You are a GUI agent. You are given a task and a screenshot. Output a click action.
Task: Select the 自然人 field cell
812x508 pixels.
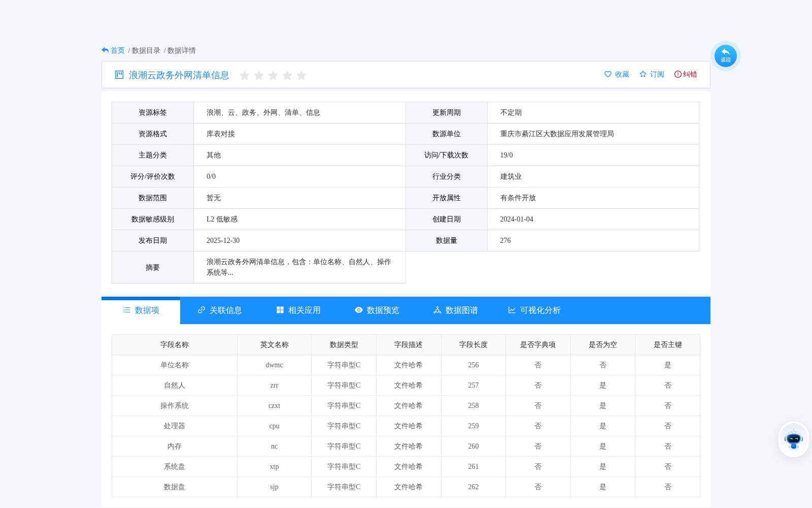(x=175, y=385)
